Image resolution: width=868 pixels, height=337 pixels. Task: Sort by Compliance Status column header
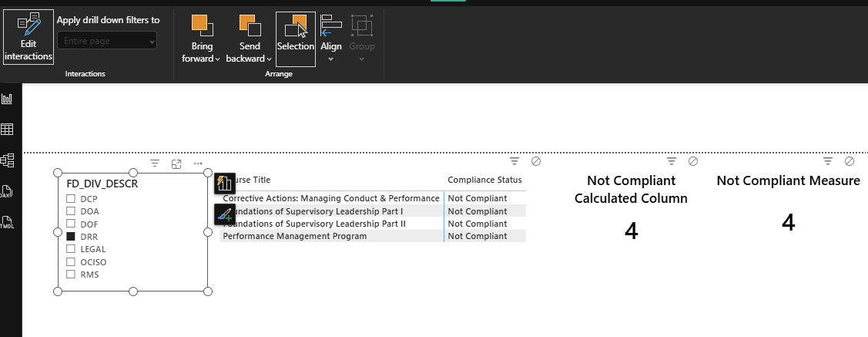click(x=484, y=180)
